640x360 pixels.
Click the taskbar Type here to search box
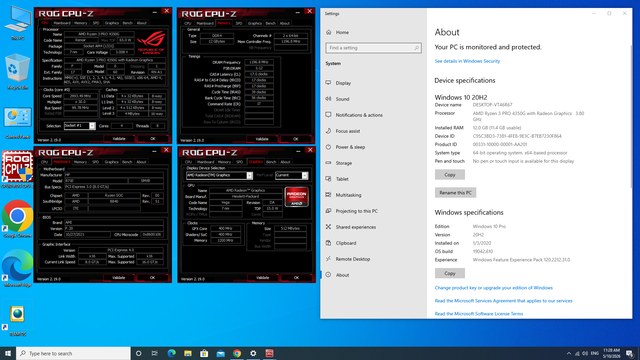click(73, 353)
